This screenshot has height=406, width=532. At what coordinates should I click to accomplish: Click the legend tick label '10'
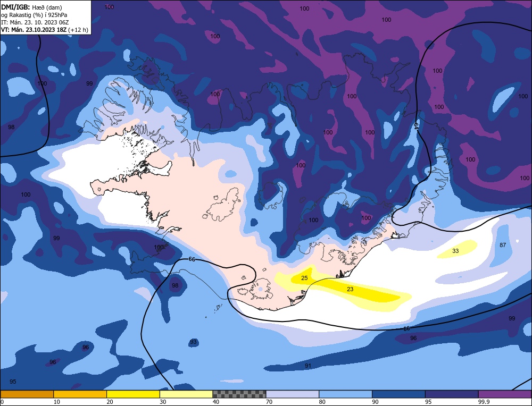57,402
